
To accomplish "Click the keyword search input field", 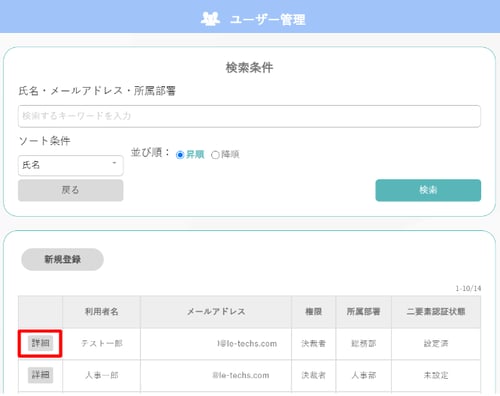I will (x=249, y=116).
